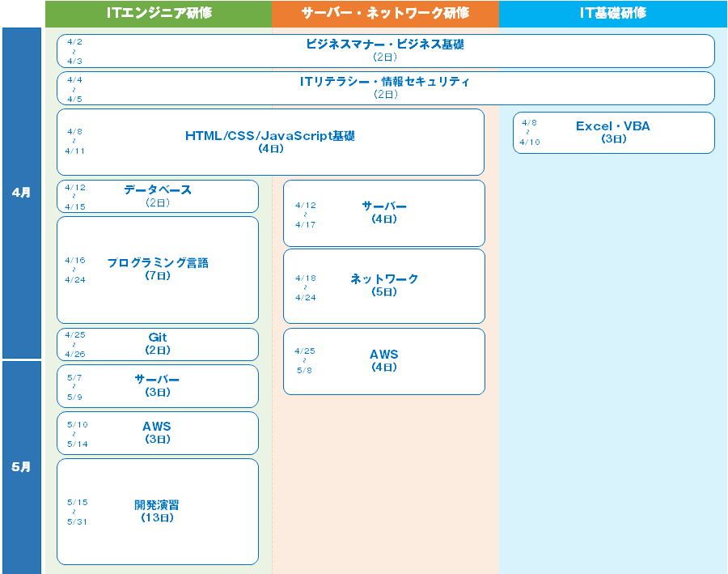Select the Git (2日) course box
Viewport: 728px width, 574px height.
tap(158, 344)
